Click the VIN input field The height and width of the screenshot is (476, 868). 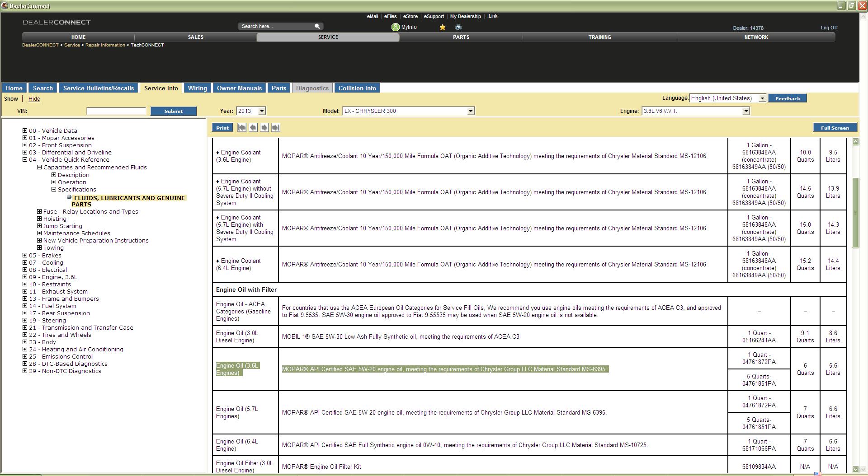116,111
